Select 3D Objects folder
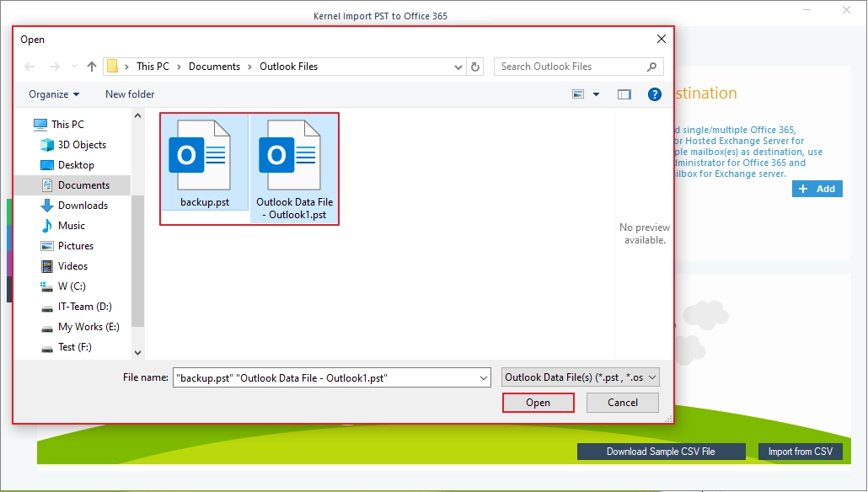 pos(73,145)
